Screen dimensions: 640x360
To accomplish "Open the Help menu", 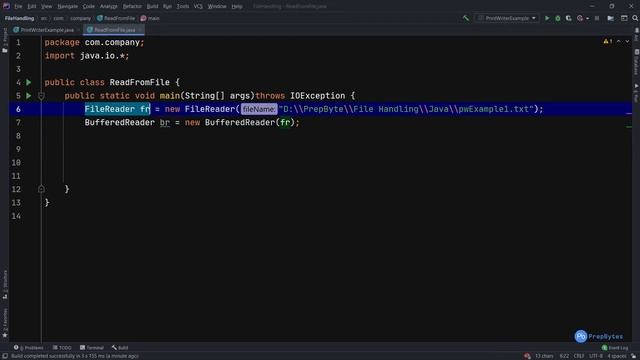I will point(237,6).
